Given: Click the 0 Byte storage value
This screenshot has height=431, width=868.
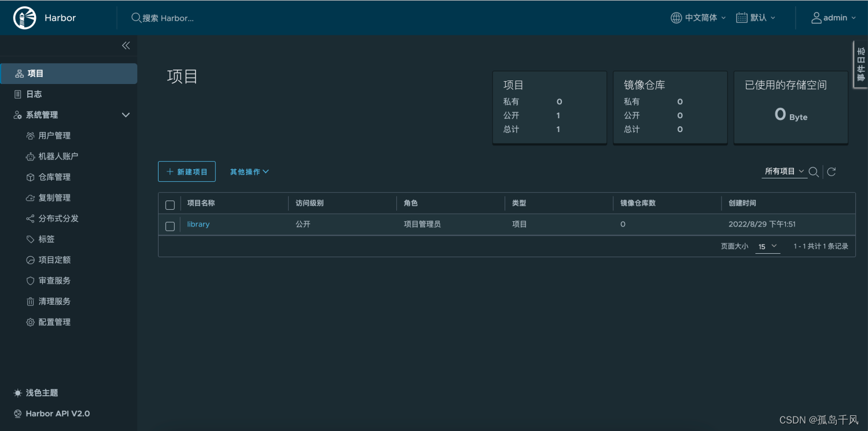Looking at the screenshot, I should 790,115.
